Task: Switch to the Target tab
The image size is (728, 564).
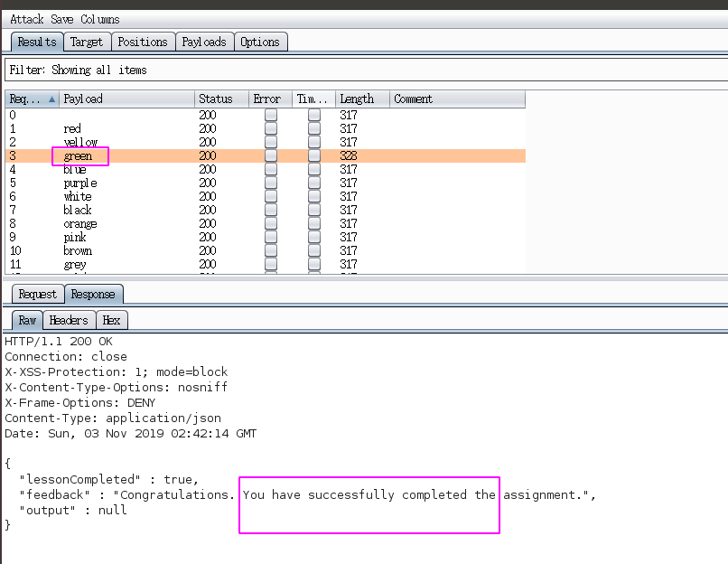Action: pos(87,42)
